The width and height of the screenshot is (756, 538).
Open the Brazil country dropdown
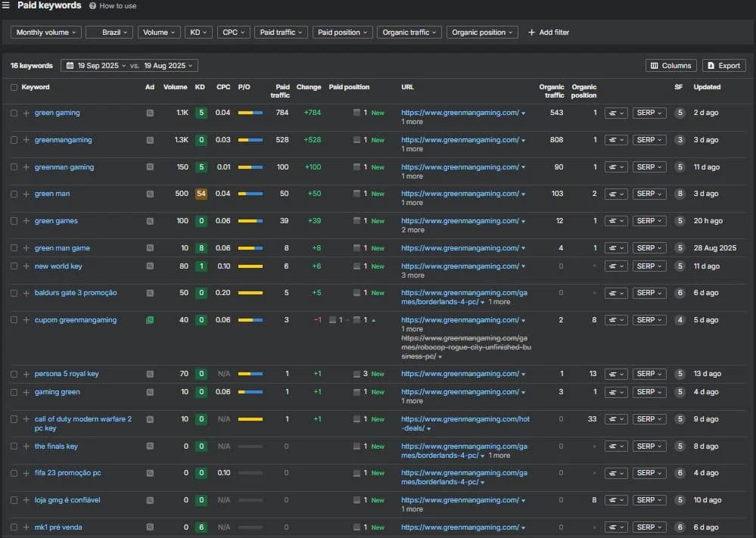109,33
